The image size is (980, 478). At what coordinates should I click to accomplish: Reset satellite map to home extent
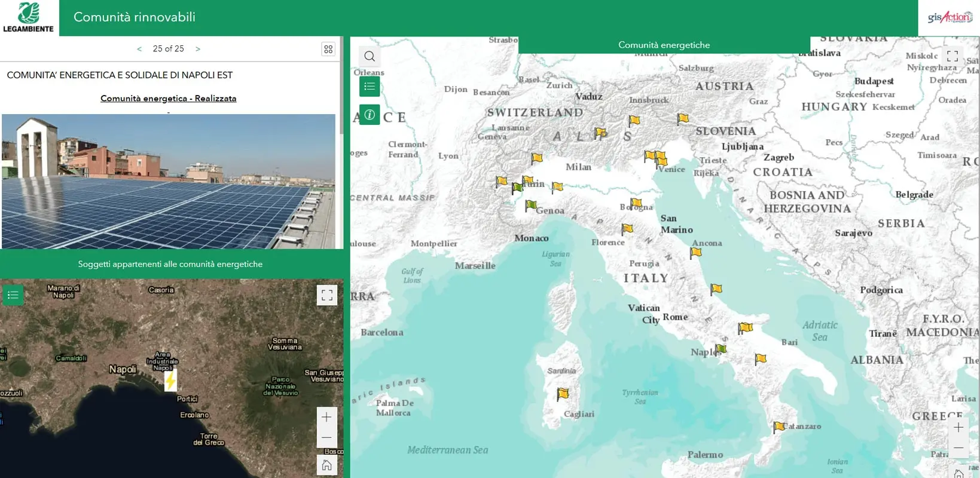coord(326,465)
